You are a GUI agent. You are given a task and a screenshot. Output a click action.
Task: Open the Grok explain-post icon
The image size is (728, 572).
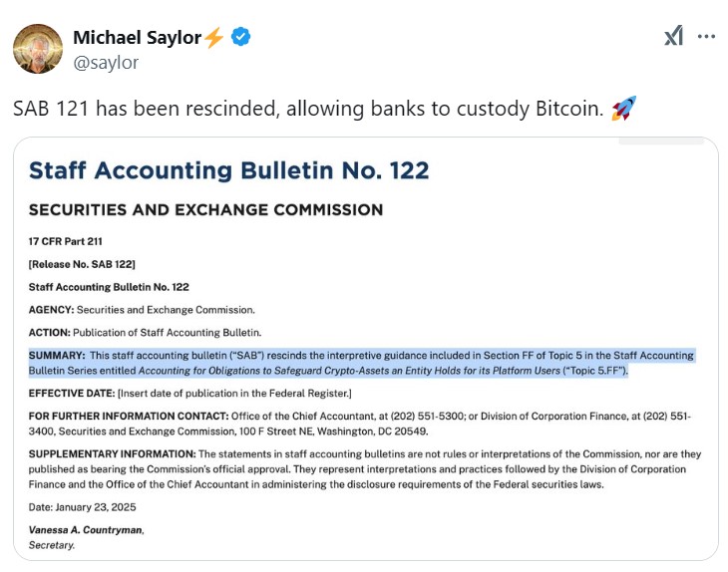673,37
